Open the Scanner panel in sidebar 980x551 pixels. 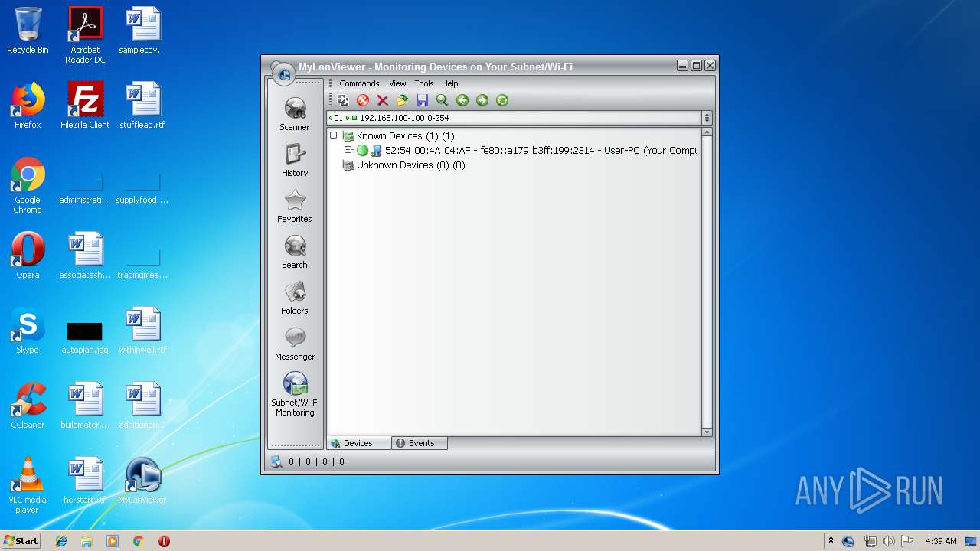(x=295, y=115)
